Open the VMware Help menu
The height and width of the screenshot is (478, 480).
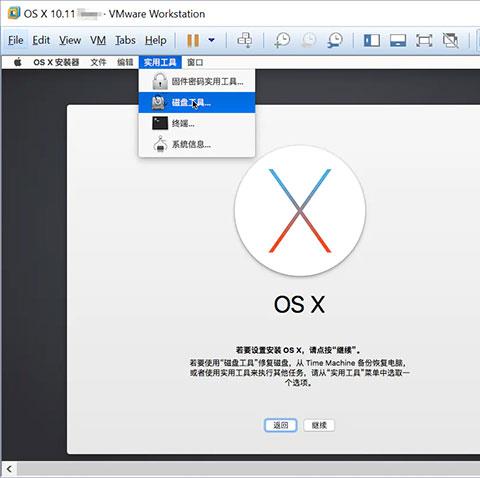[x=156, y=40]
